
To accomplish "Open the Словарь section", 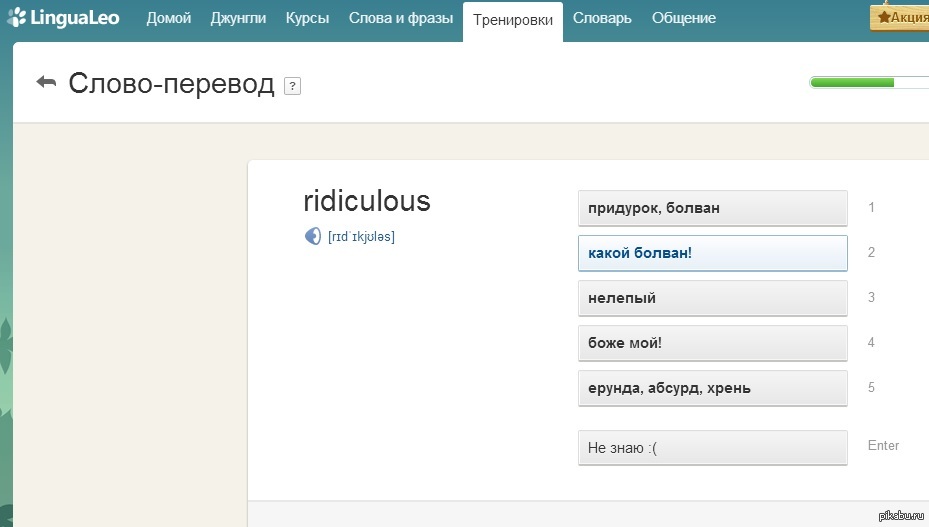I will tap(603, 18).
